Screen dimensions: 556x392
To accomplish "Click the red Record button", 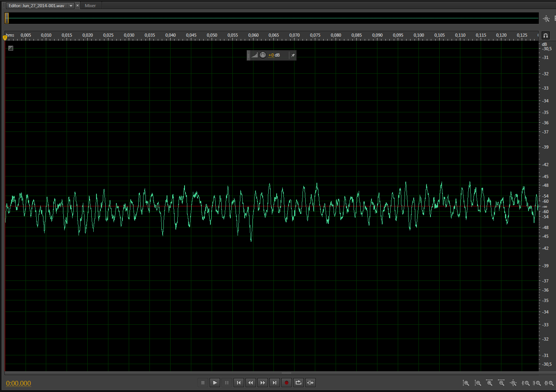I will tap(286, 383).
